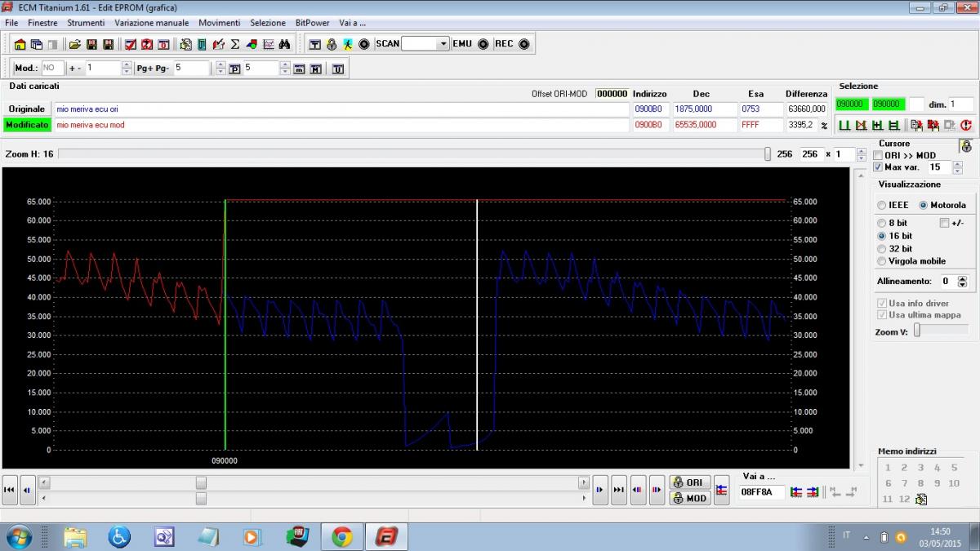Image resolution: width=980 pixels, height=551 pixels.
Task: Click the home icon in the toolbar
Action: click(20, 44)
